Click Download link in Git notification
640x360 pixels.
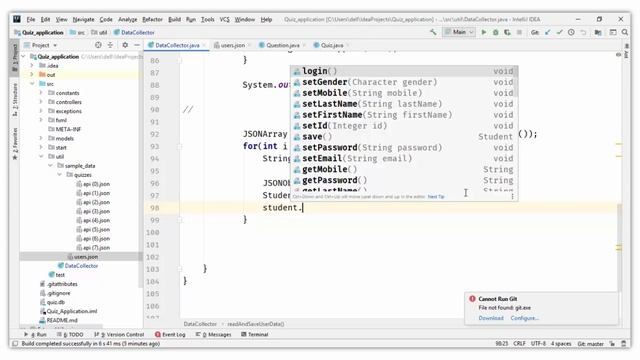491,318
